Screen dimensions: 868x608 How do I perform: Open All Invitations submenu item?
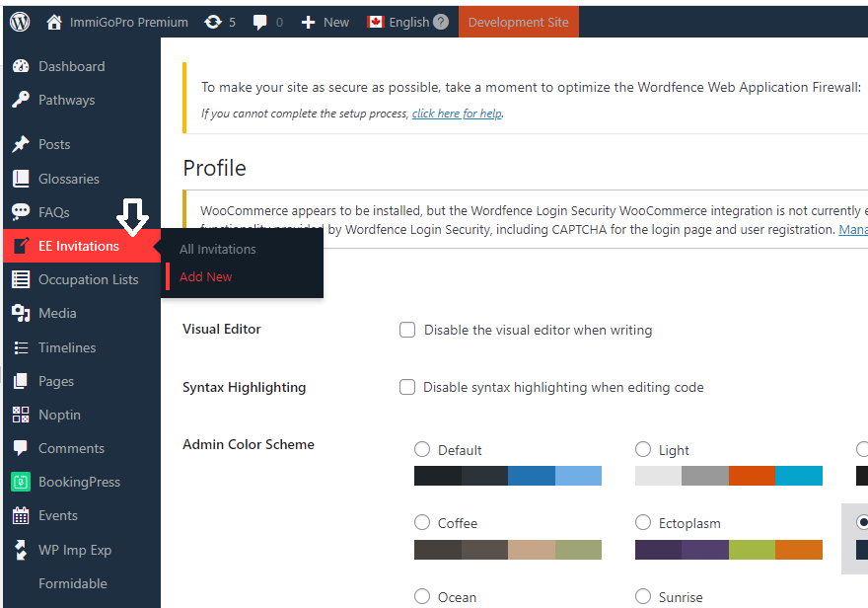217,250
